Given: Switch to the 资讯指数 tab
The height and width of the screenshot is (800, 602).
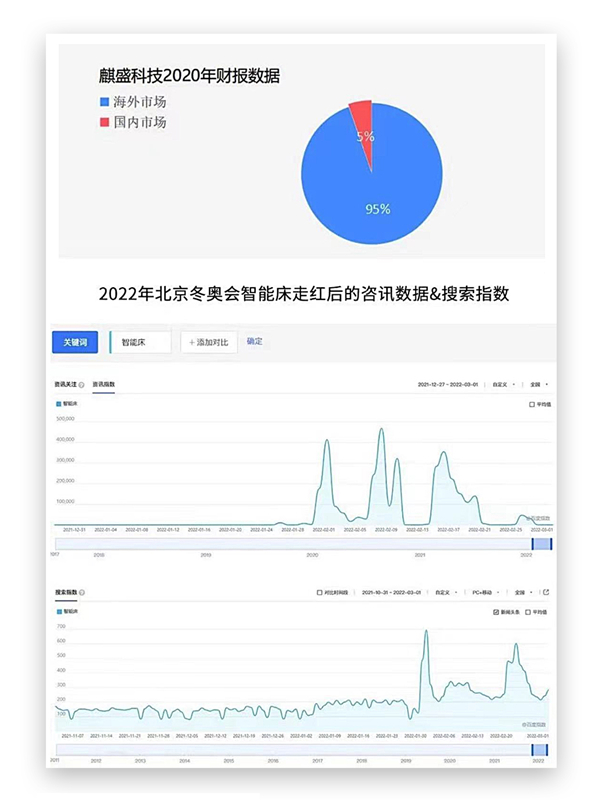Looking at the screenshot, I should tap(104, 384).
